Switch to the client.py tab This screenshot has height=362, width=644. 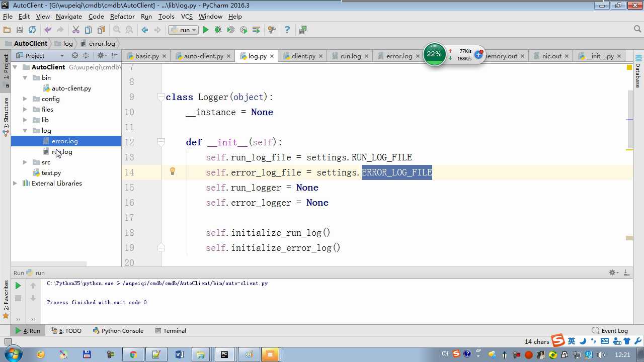pos(303,56)
